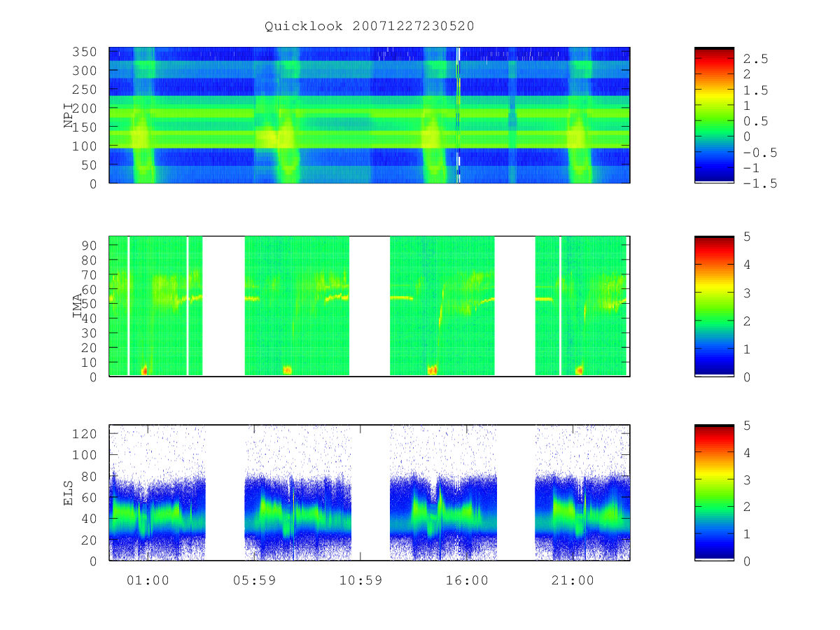The image size is (840, 630).
Task: Click the plot title Quicklook 20071227230520
Action: (x=370, y=26)
